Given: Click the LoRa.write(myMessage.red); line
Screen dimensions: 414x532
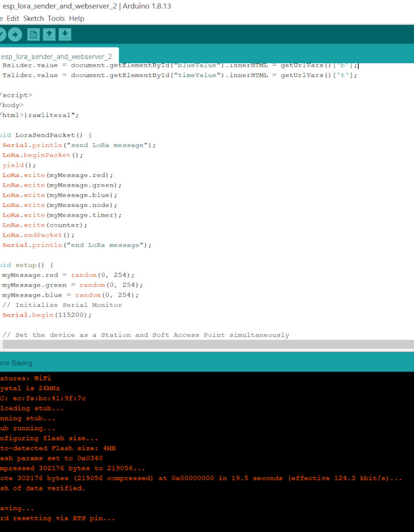Looking at the screenshot, I should coord(57,175).
